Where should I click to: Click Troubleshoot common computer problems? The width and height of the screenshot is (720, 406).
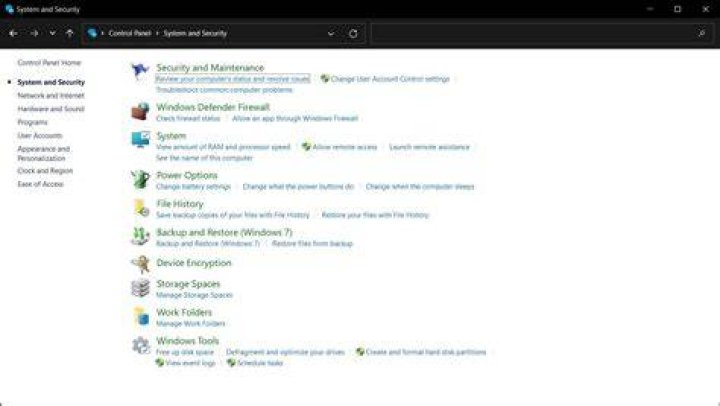(224, 90)
